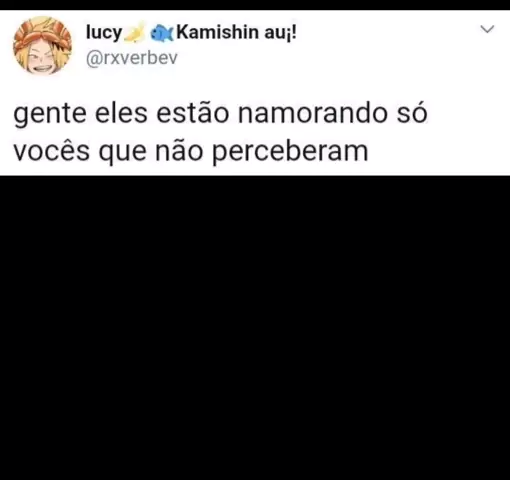
Task: Click the word 'só' ending first line
Action: (x=412, y=113)
